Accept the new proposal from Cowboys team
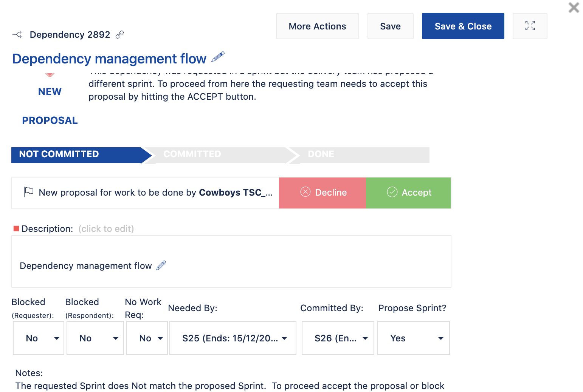Viewport: 583px width, 392px height. click(408, 193)
